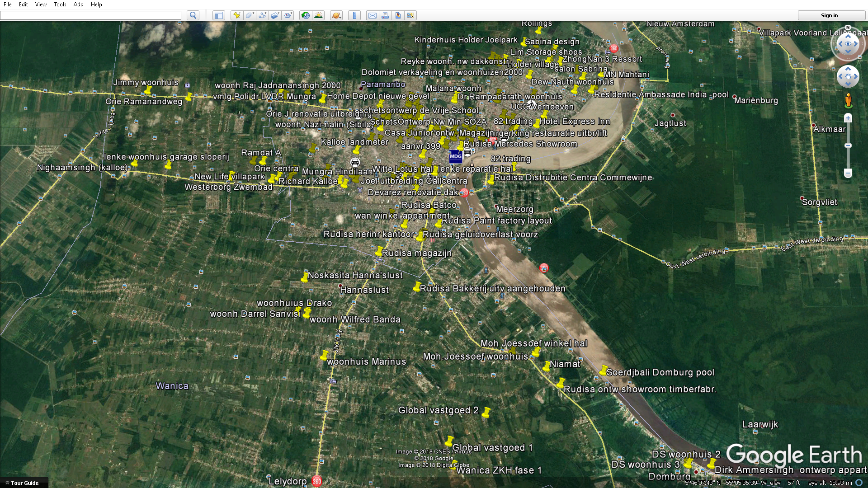The height and width of the screenshot is (488, 868).
Task: Pan up with the hand joystick
Action: (x=848, y=69)
